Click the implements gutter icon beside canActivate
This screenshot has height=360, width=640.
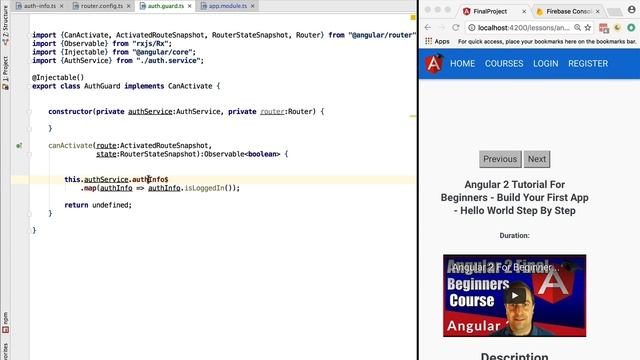pos(19,145)
